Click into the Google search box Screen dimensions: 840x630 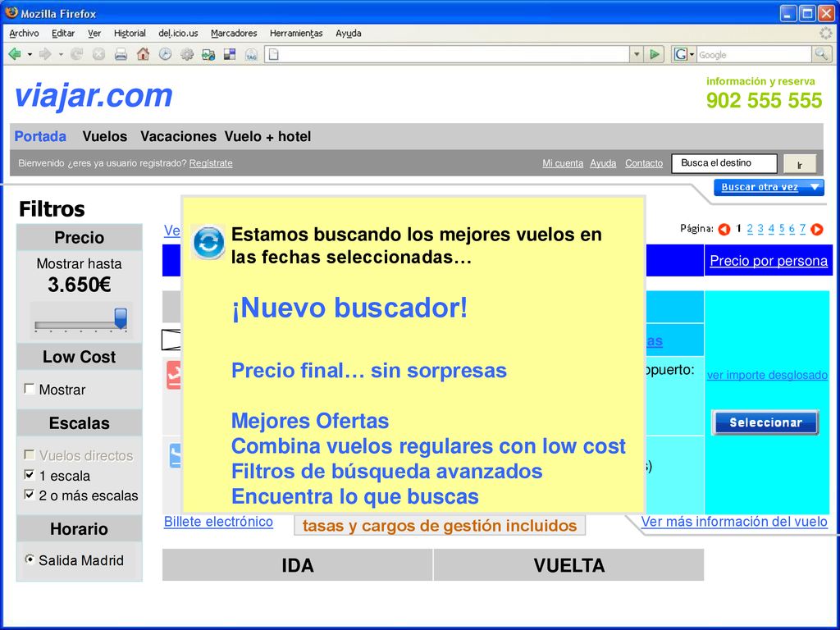click(x=754, y=54)
